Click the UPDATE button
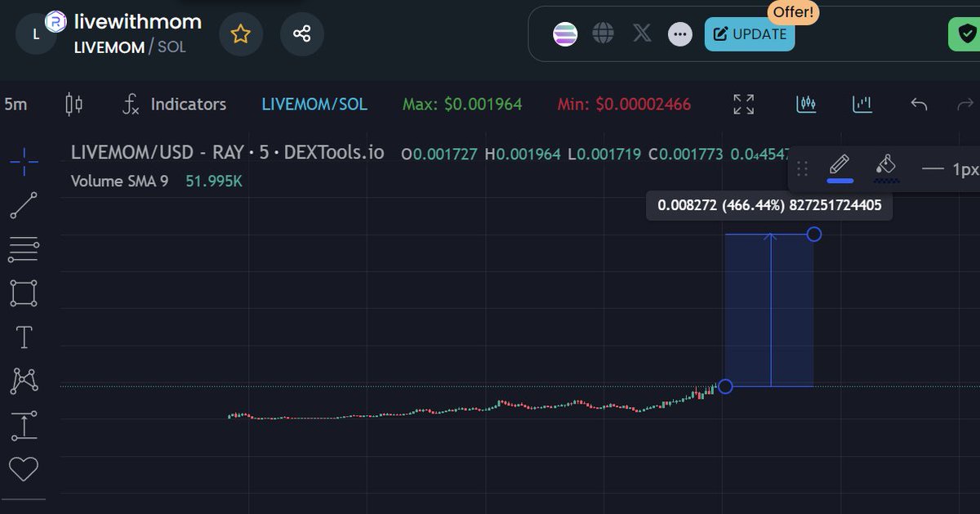 (750, 34)
